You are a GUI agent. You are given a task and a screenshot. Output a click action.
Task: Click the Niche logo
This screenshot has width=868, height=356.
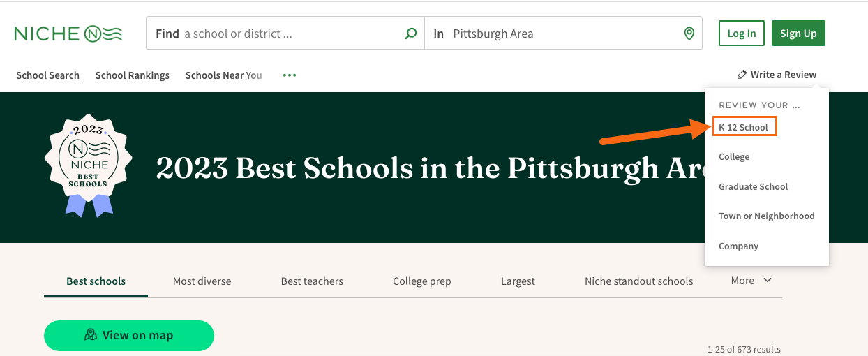point(68,34)
